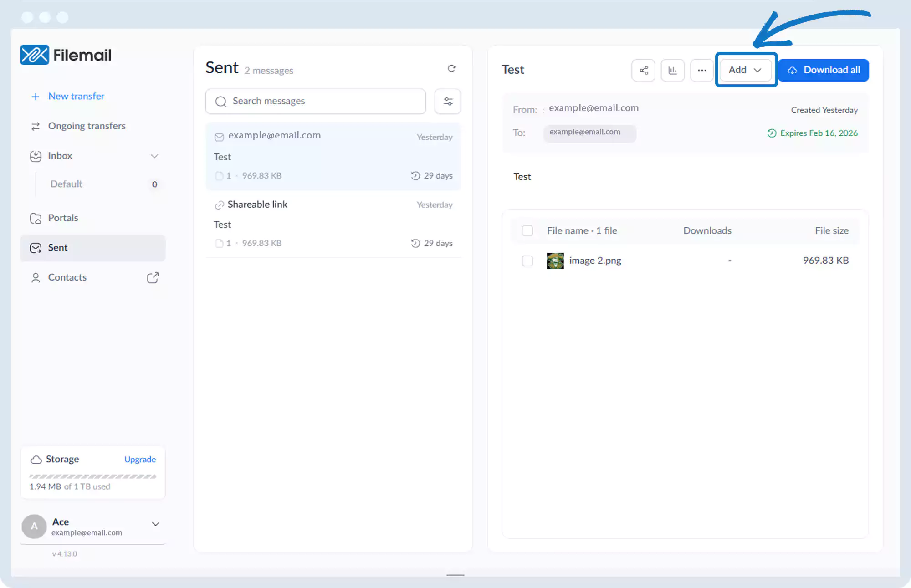Expand the Ace account menu
This screenshot has width=911, height=588.
point(155,524)
